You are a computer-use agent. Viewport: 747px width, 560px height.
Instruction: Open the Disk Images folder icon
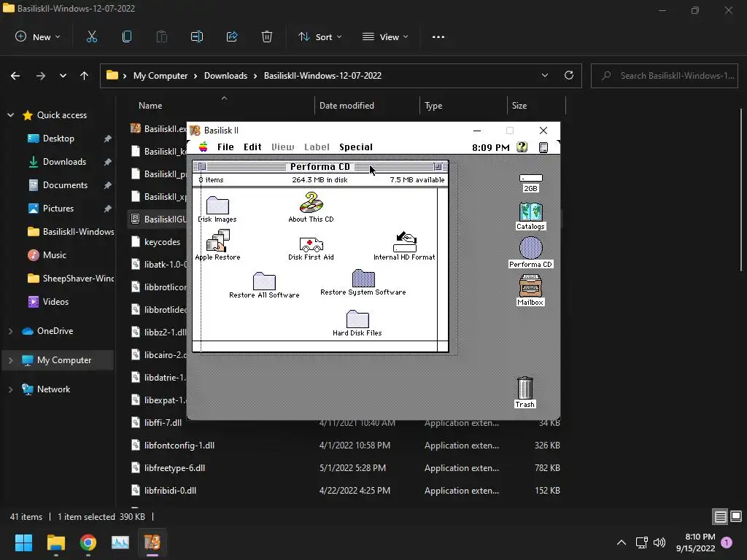[x=217, y=205]
